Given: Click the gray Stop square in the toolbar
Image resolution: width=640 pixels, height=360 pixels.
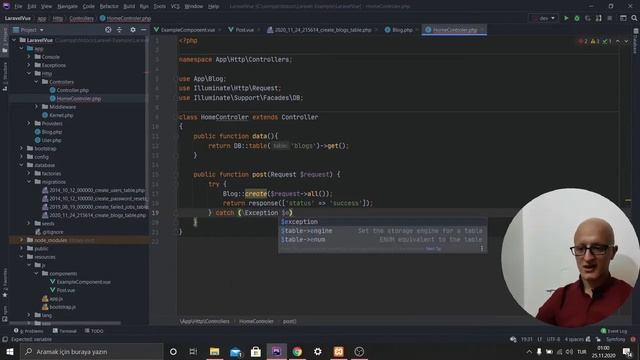Looking at the screenshot, I should (609, 18).
